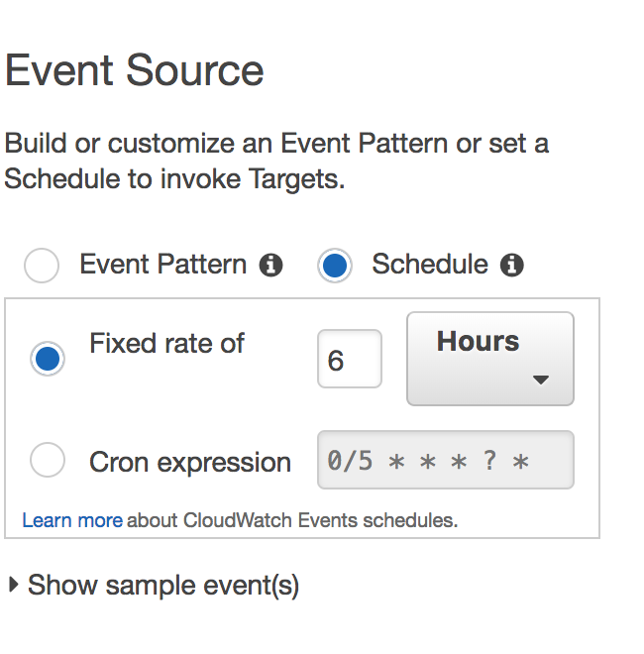Click the info icon beside Schedule
This screenshot has width=644, height=654.
point(512,265)
